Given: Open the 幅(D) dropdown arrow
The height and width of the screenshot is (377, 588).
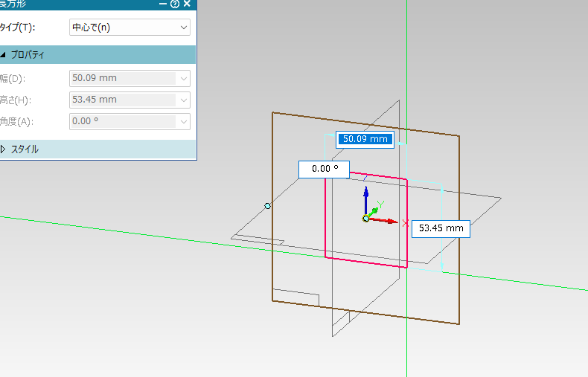Looking at the screenshot, I should (x=184, y=77).
